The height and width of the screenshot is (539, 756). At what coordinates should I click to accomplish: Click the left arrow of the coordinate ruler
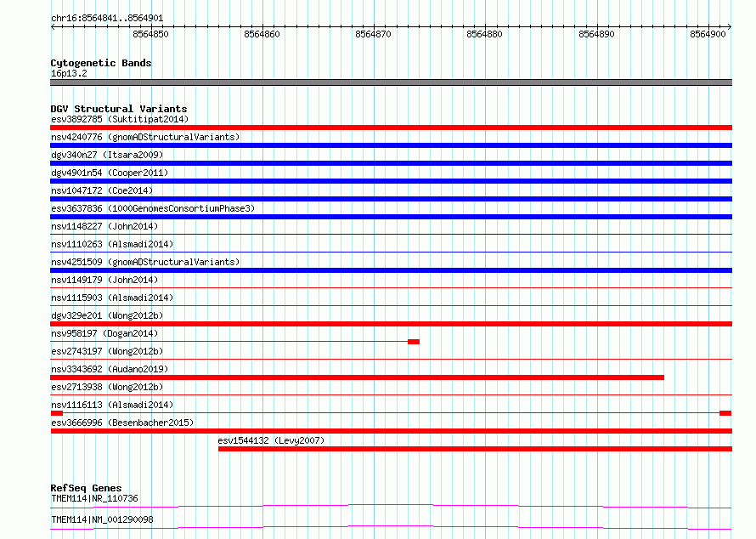[x=53, y=27]
